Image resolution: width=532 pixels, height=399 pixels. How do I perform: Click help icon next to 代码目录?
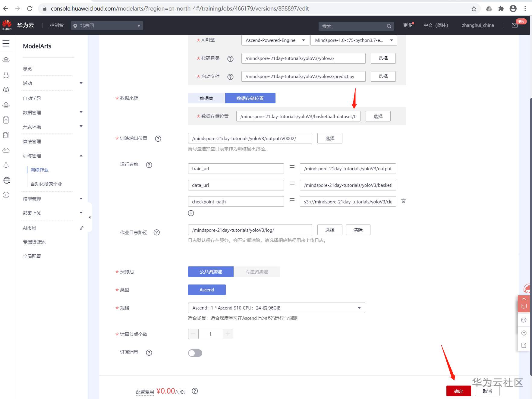point(230,59)
